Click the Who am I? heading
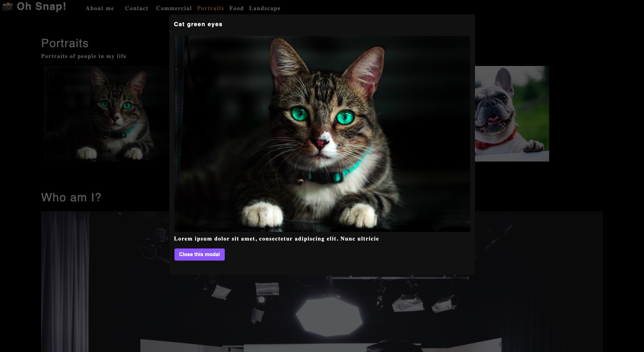 pyautogui.click(x=71, y=198)
